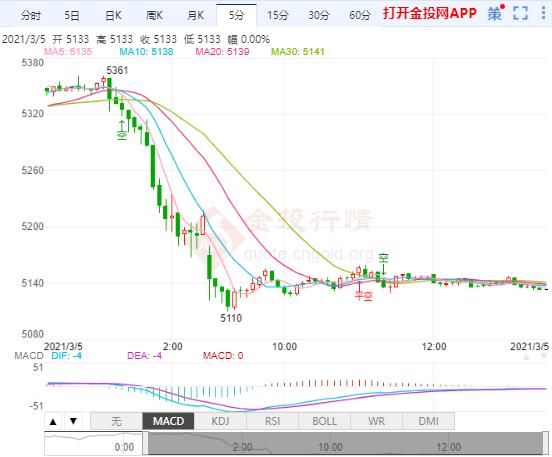Click the small down arrow beside MACD panel
Viewport: 552px width, 457px height.
544,357
